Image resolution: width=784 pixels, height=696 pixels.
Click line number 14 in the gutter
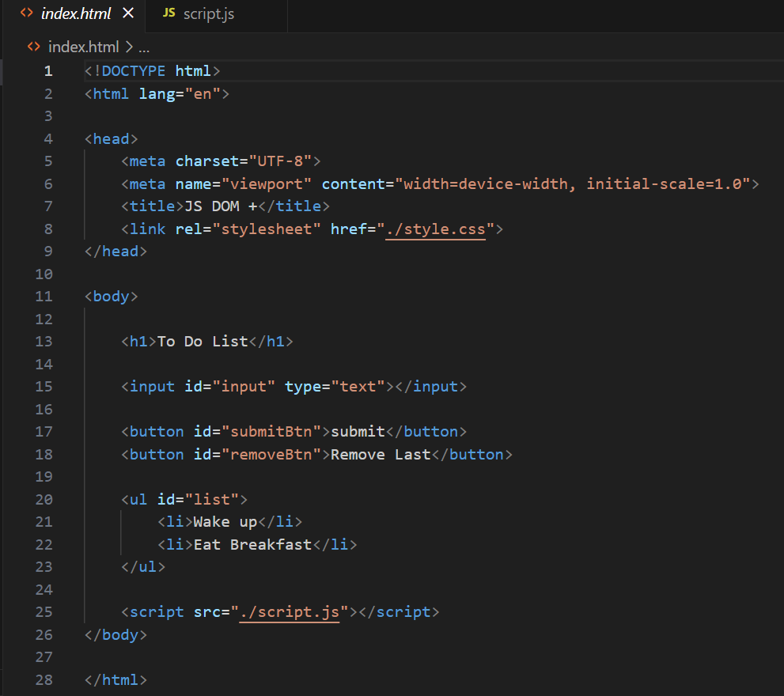pyautogui.click(x=44, y=364)
